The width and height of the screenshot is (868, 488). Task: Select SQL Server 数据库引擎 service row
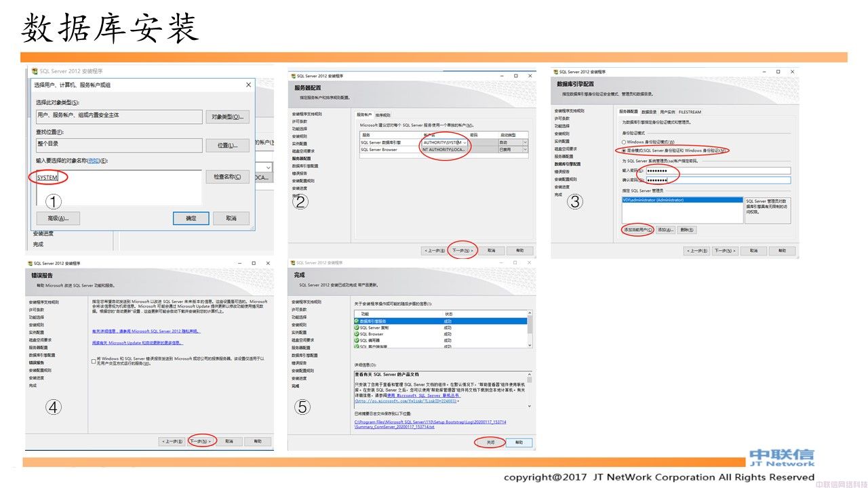pos(444,142)
